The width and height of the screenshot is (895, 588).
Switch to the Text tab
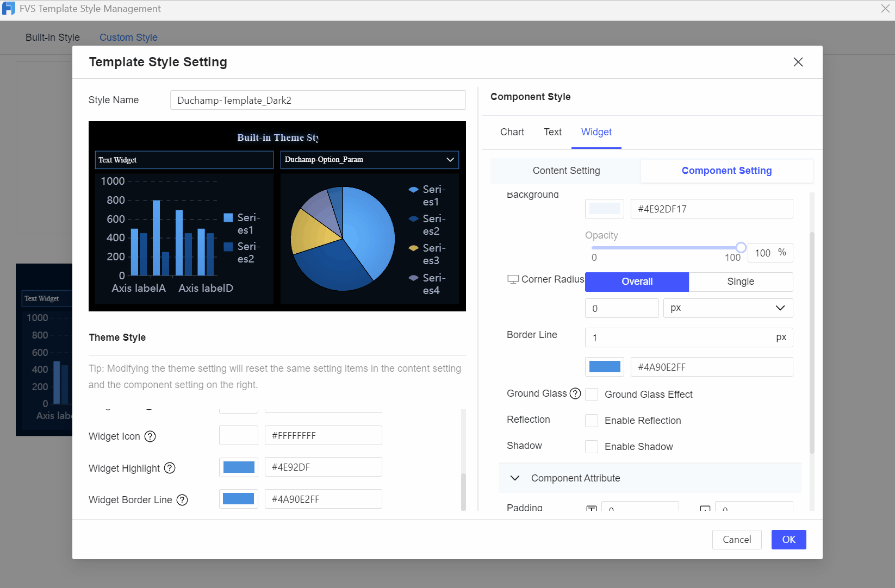(x=552, y=132)
